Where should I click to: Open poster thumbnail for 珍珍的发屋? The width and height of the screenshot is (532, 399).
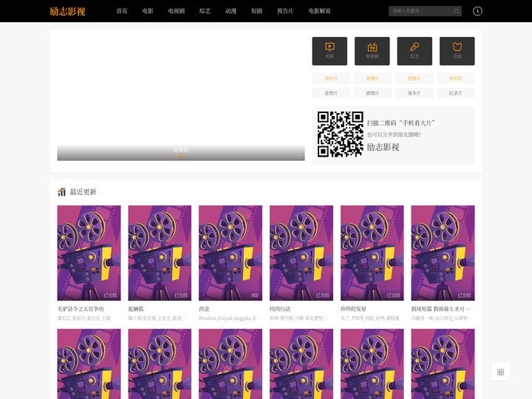(372, 253)
